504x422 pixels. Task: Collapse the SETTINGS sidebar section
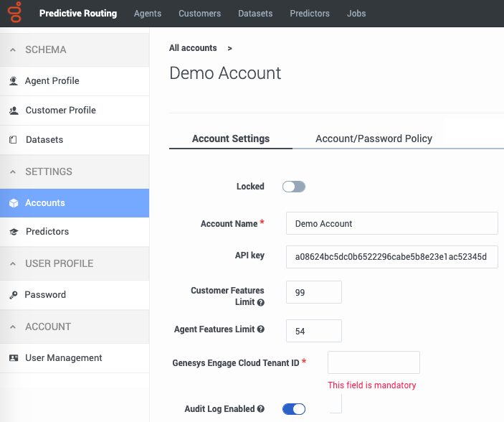(x=12, y=172)
